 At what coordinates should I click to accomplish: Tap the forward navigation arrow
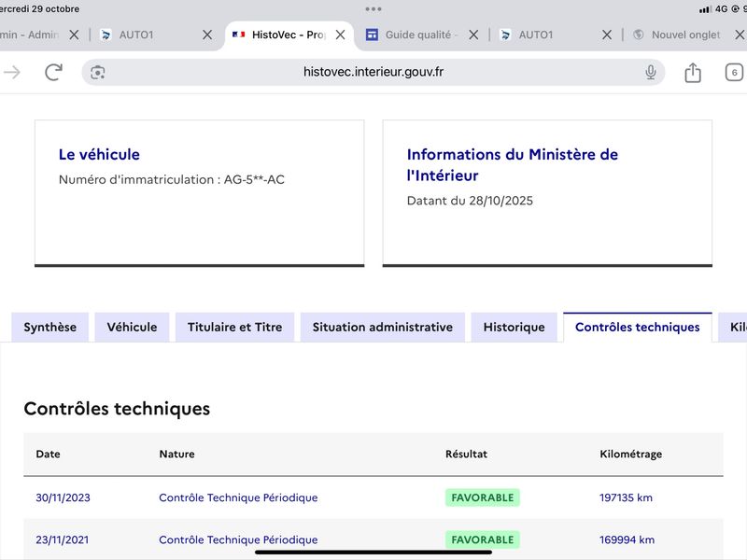click(x=12, y=72)
